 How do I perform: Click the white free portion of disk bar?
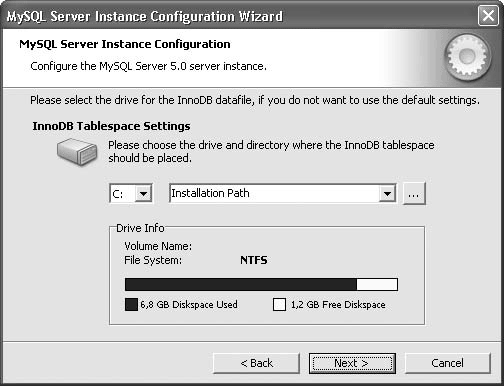(377, 285)
